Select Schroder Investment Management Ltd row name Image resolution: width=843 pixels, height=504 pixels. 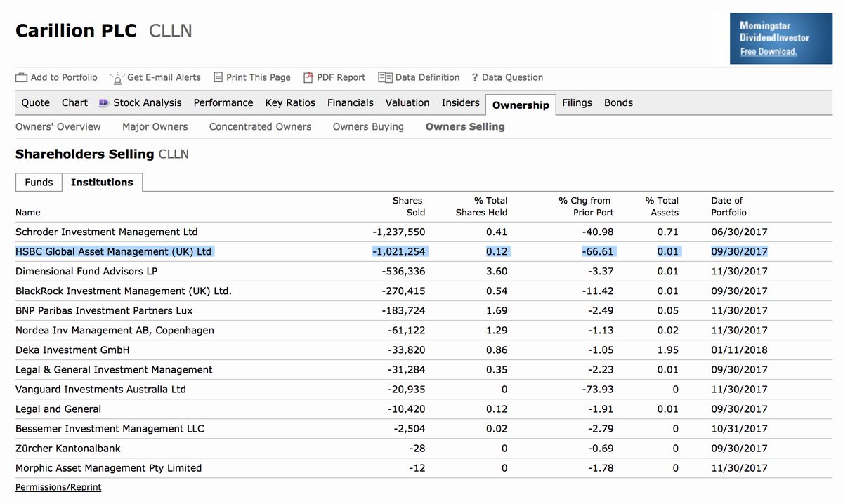point(107,232)
